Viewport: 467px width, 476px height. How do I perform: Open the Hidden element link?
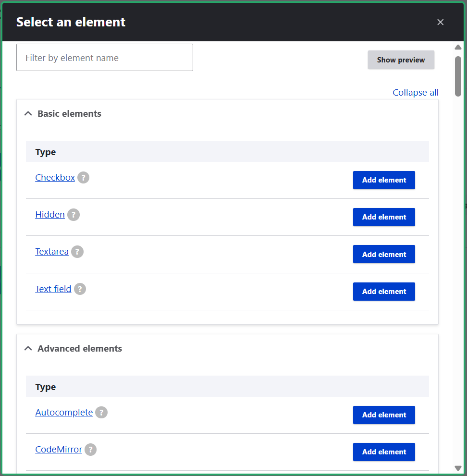[50, 215]
